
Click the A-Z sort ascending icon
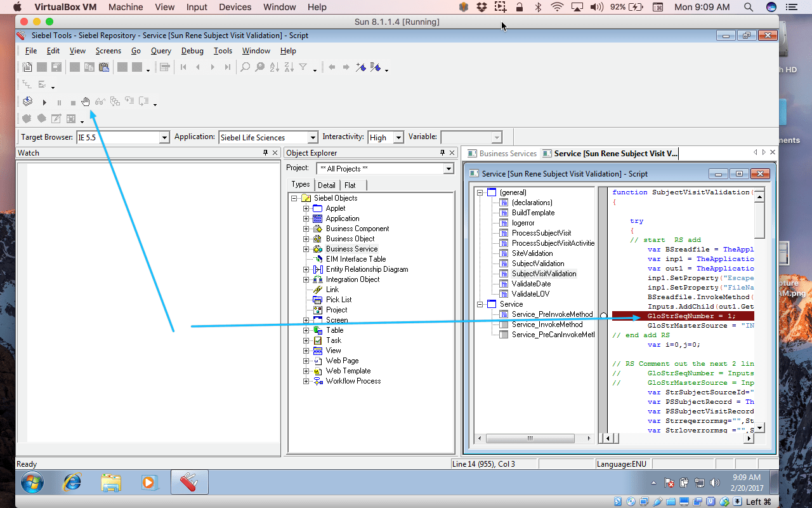click(274, 67)
